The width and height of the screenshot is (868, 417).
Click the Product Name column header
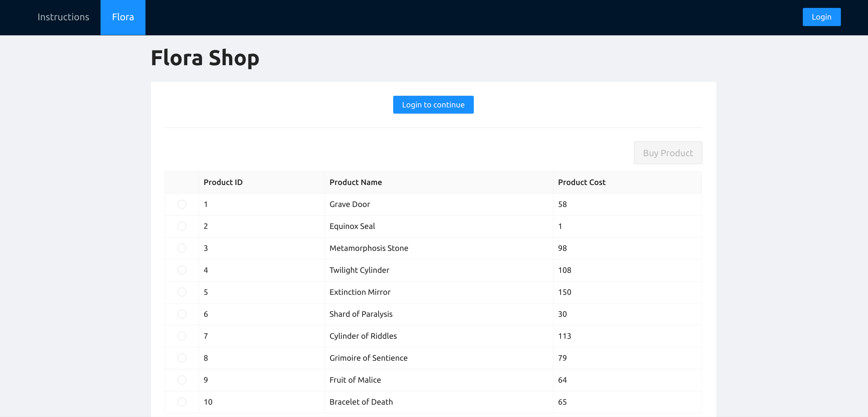[355, 182]
